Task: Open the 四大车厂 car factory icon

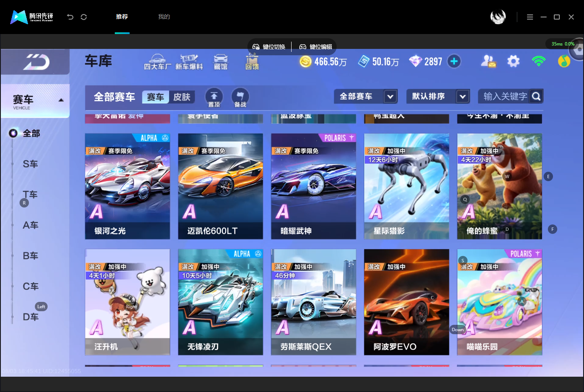Action: tap(157, 62)
